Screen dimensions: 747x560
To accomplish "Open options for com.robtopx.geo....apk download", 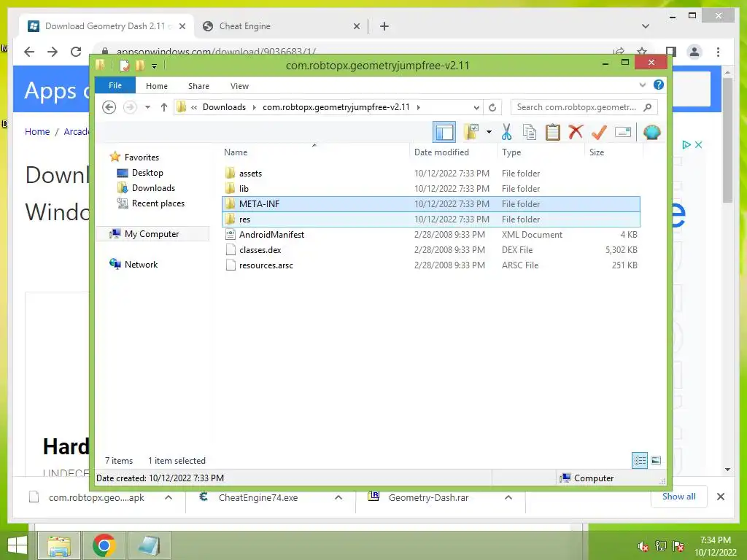I will pos(169,497).
